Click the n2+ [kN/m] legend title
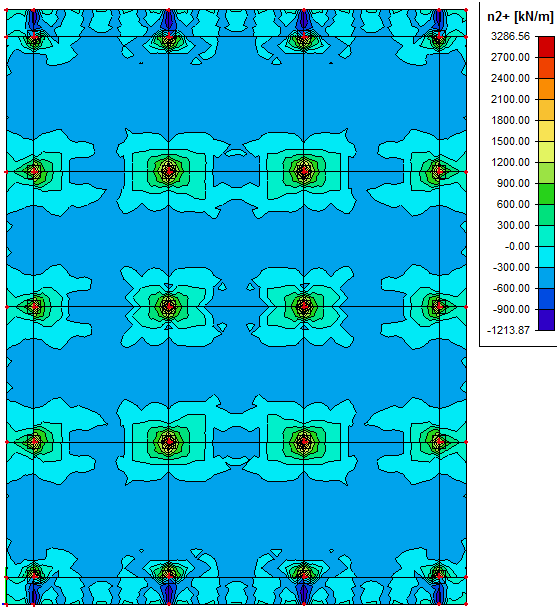The width and height of the screenshot is (559, 610). coord(520,17)
